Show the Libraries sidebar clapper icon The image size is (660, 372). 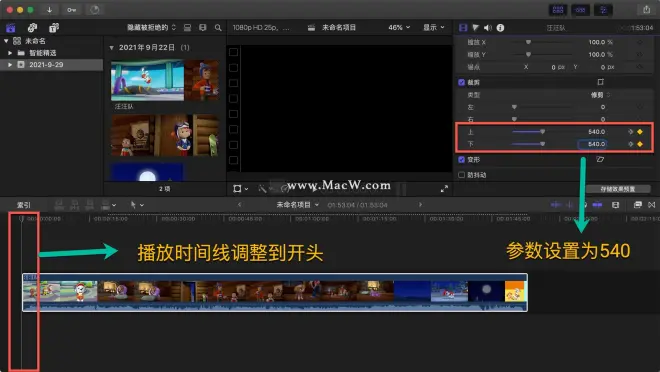[x=11, y=28]
